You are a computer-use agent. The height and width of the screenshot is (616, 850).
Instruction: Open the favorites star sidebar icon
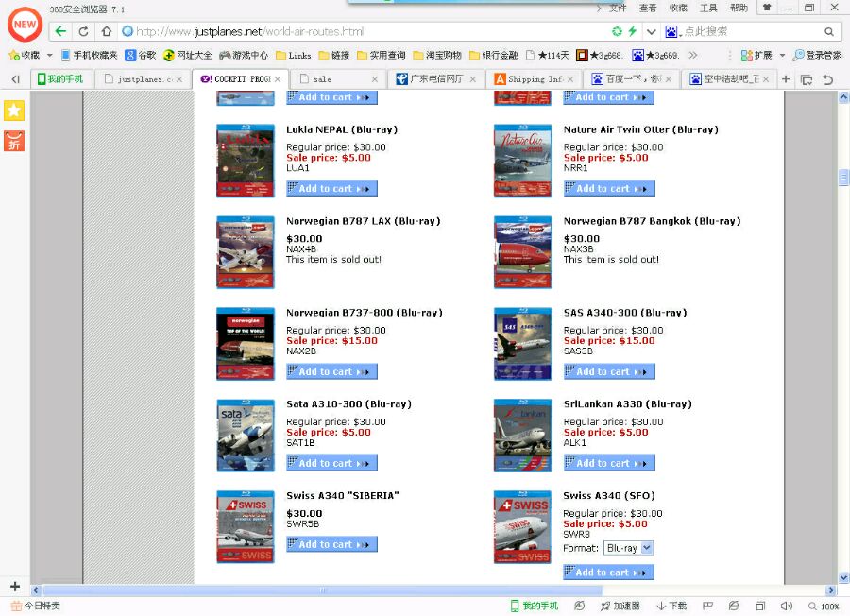pyautogui.click(x=14, y=111)
